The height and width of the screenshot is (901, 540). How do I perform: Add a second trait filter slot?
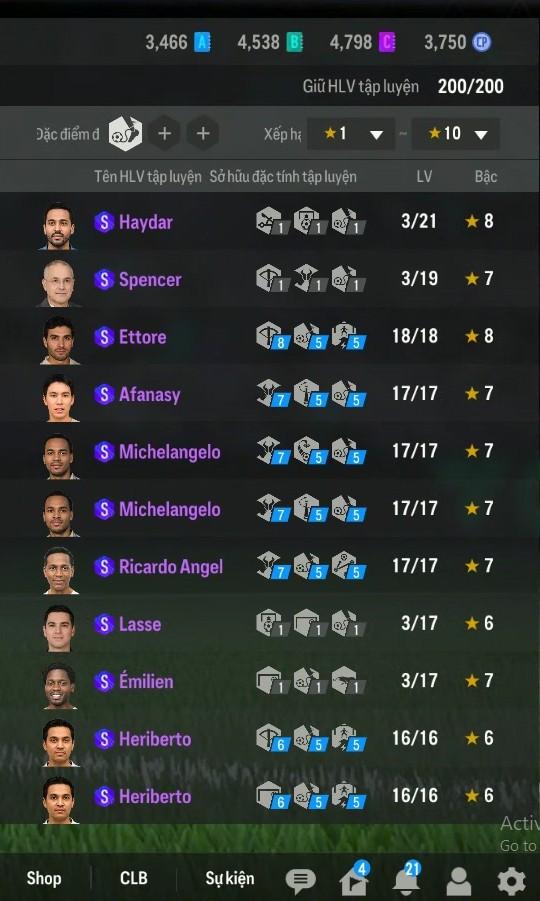coord(164,134)
